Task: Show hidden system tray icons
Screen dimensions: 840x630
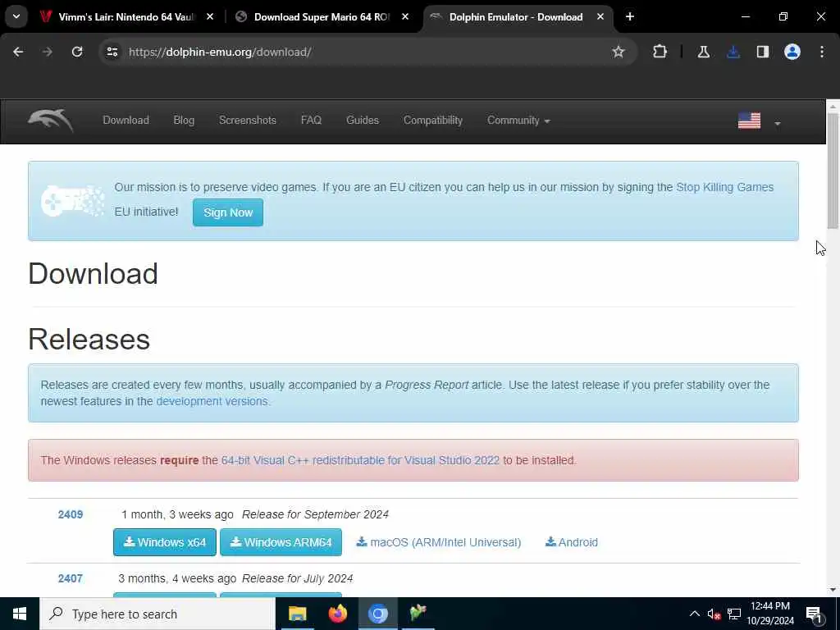Action: (x=694, y=614)
